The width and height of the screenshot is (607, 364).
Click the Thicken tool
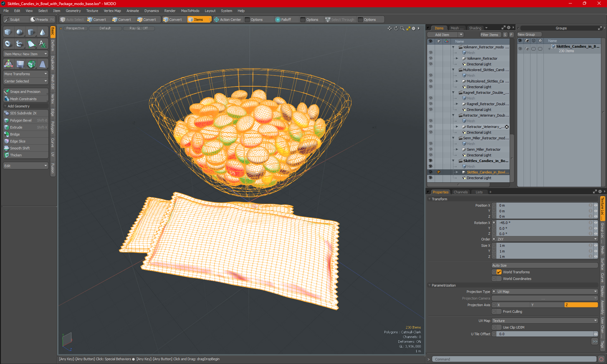[x=16, y=155]
